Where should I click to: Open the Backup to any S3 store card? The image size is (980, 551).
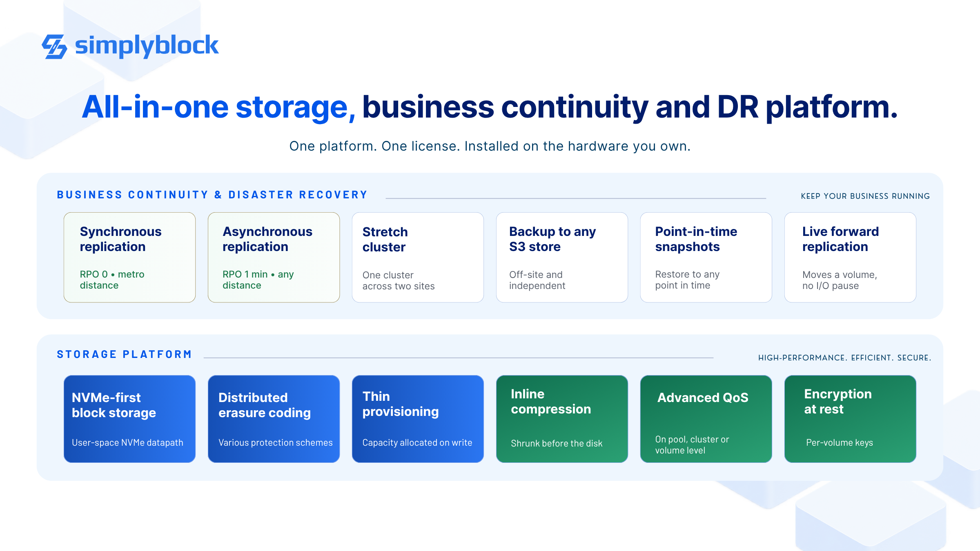tap(562, 257)
